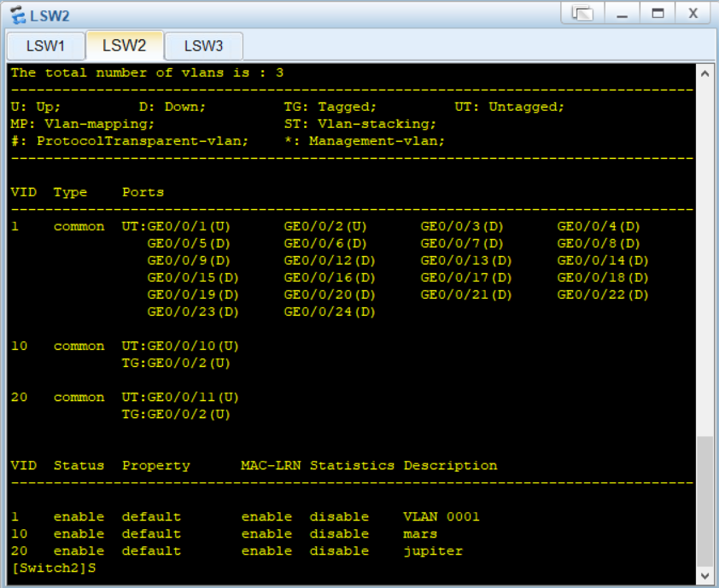Image resolution: width=719 pixels, height=588 pixels.
Task: Click port entry 'GE0/0/21(D)'
Action: point(466,294)
